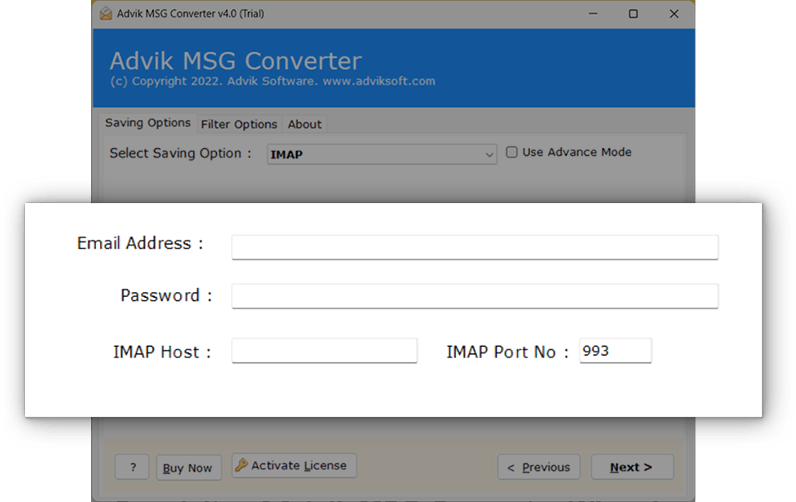This screenshot has height=502, width=796.
Task: Switch to the Saving Options tab
Action: click(148, 123)
